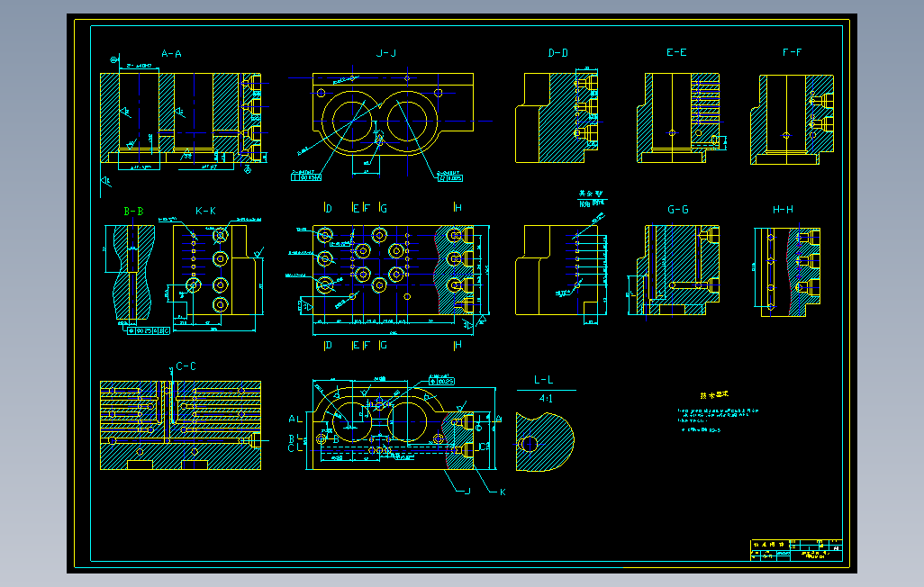Click the "4:1" scale label

click(x=547, y=399)
